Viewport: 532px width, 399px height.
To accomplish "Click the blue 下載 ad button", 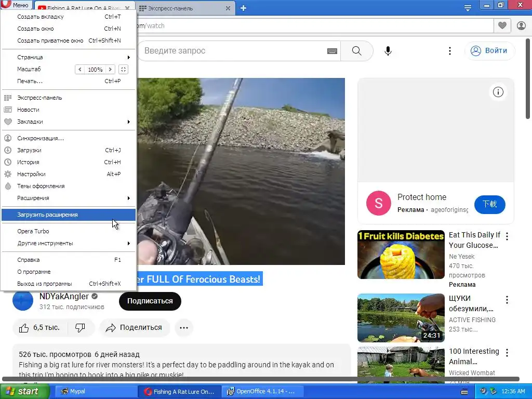I will tap(489, 204).
